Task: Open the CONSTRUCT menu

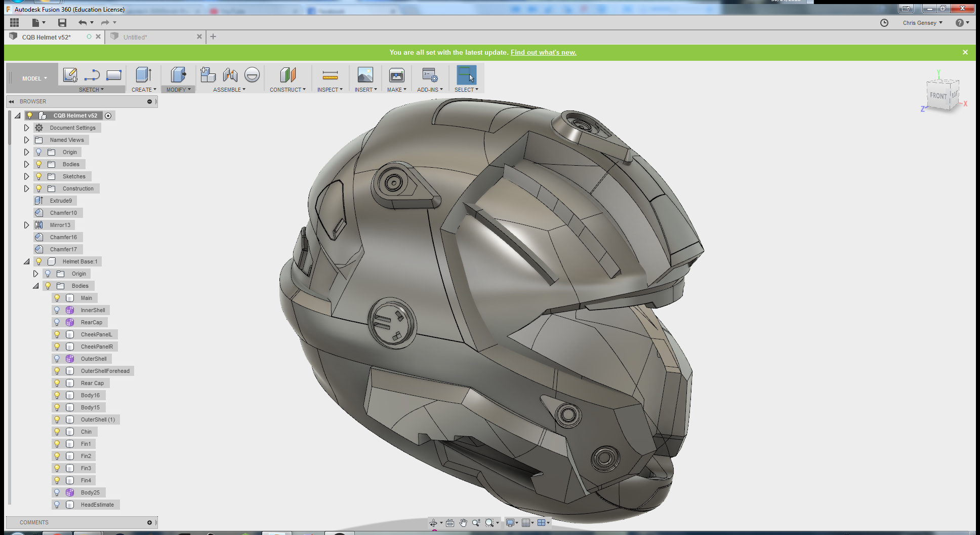Action: tap(288, 90)
